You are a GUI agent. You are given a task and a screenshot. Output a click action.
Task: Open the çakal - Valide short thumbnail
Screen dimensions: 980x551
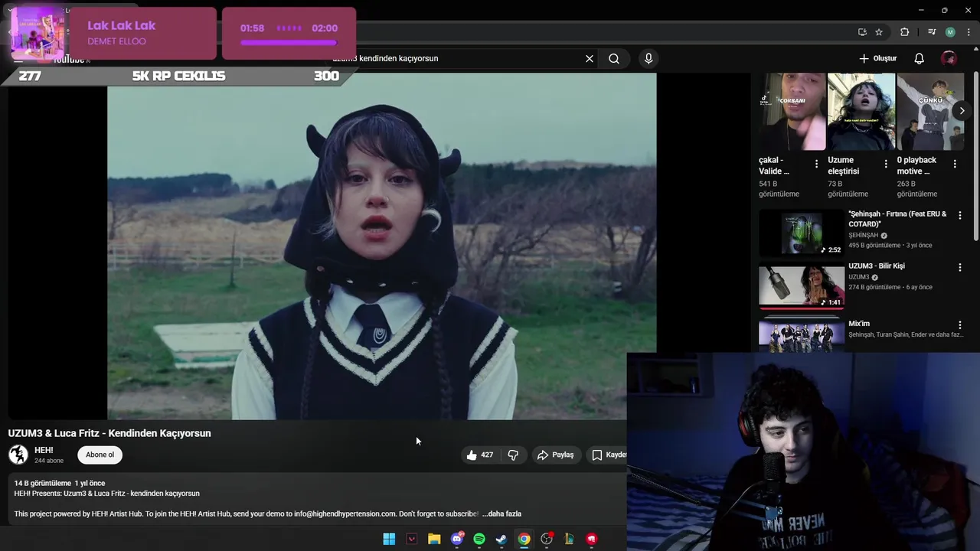(792, 112)
